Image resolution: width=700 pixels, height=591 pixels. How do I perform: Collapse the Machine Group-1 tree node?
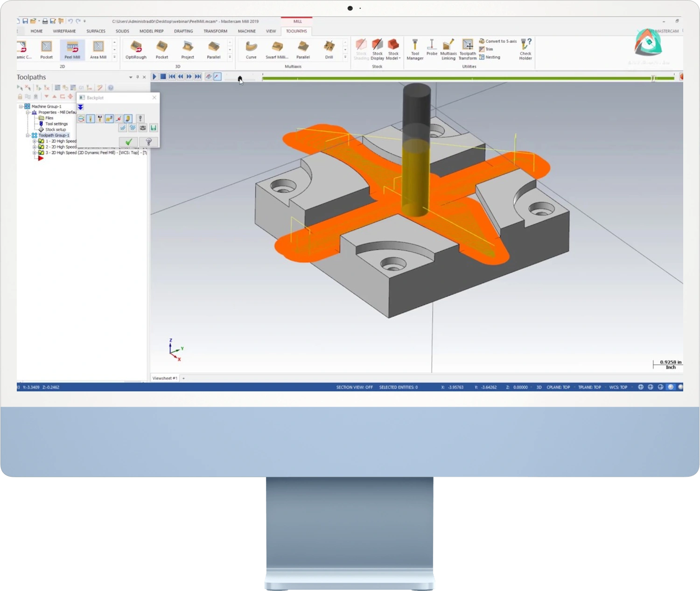tap(21, 106)
